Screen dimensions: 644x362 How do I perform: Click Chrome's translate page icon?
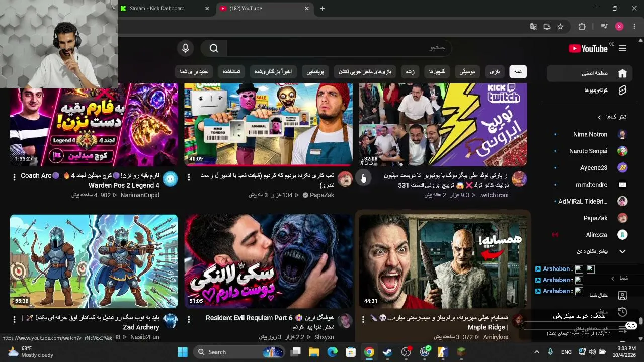[534, 27]
